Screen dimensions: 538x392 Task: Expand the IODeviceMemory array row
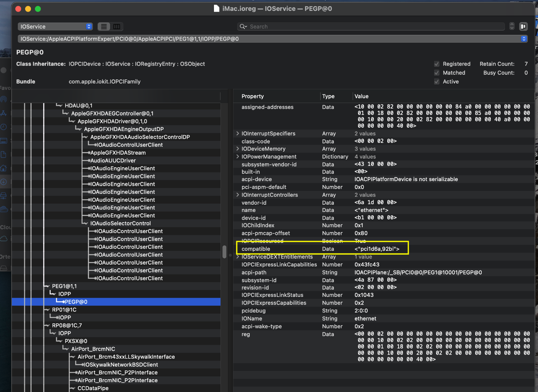point(238,149)
